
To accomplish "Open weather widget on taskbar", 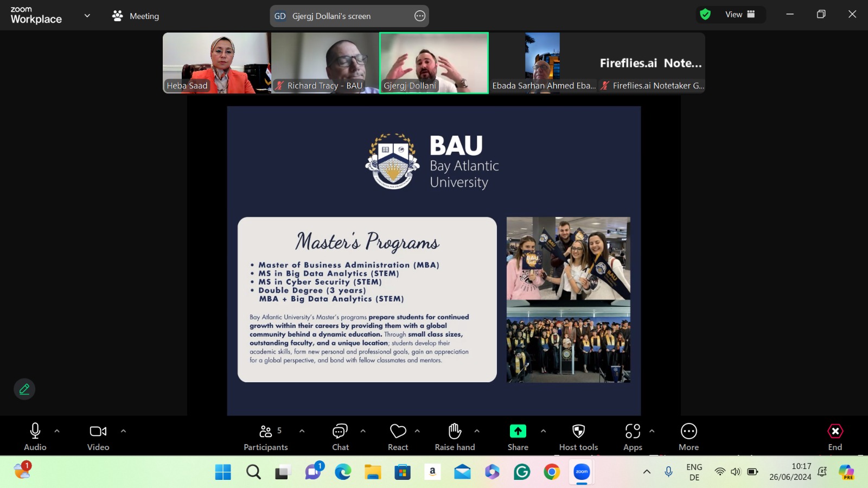I will [22, 470].
